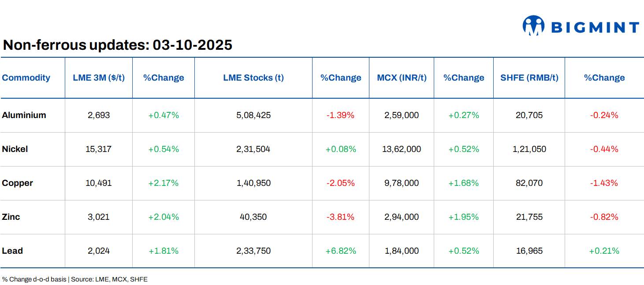Screen dimensions: 644x285
Task: Select the LME Stocks (t) column header
Action: point(253,78)
